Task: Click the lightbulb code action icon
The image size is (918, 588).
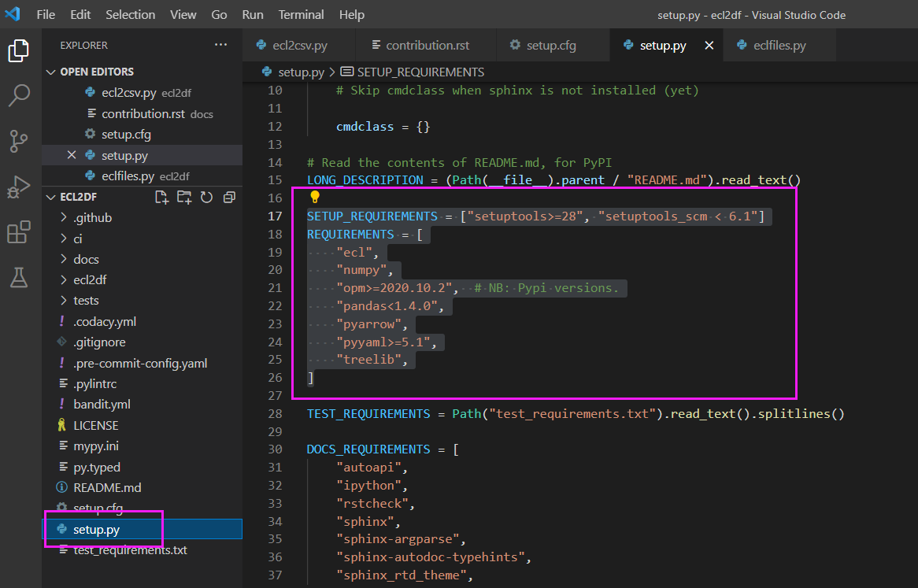Action: click(315, 197)
